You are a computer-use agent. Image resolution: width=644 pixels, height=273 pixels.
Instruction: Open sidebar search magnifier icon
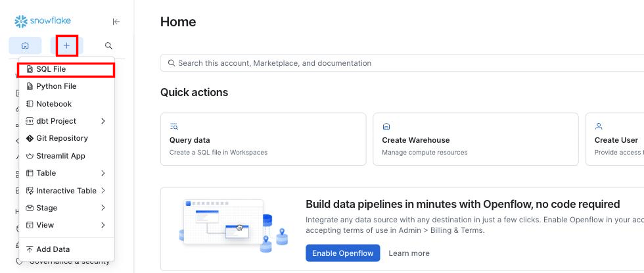pos(108,45)
